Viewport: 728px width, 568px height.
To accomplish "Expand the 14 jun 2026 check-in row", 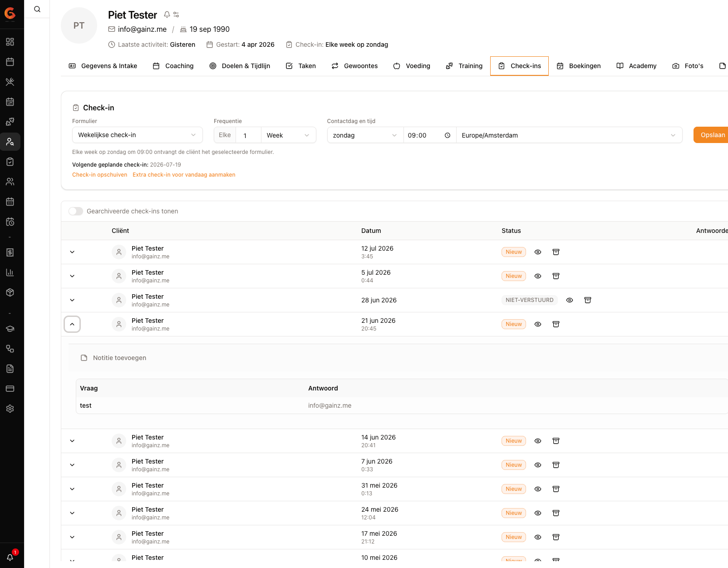I will point(72,441).
